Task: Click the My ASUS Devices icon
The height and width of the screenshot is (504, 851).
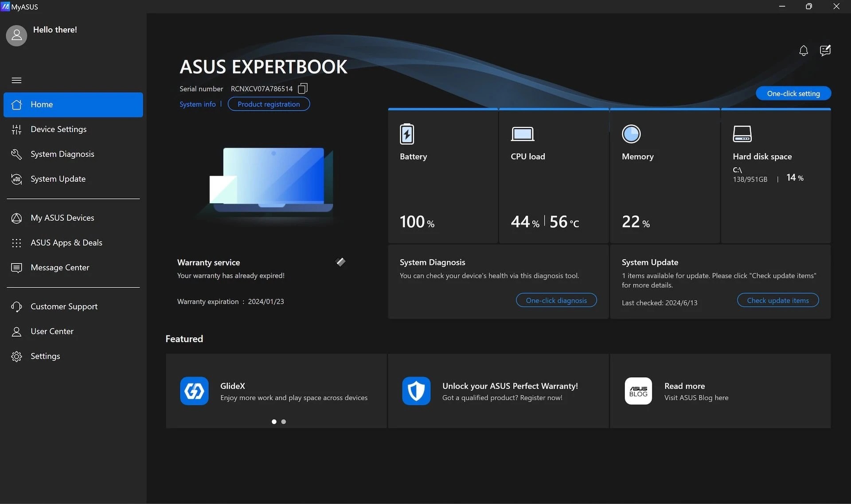Action: point(16,218)
